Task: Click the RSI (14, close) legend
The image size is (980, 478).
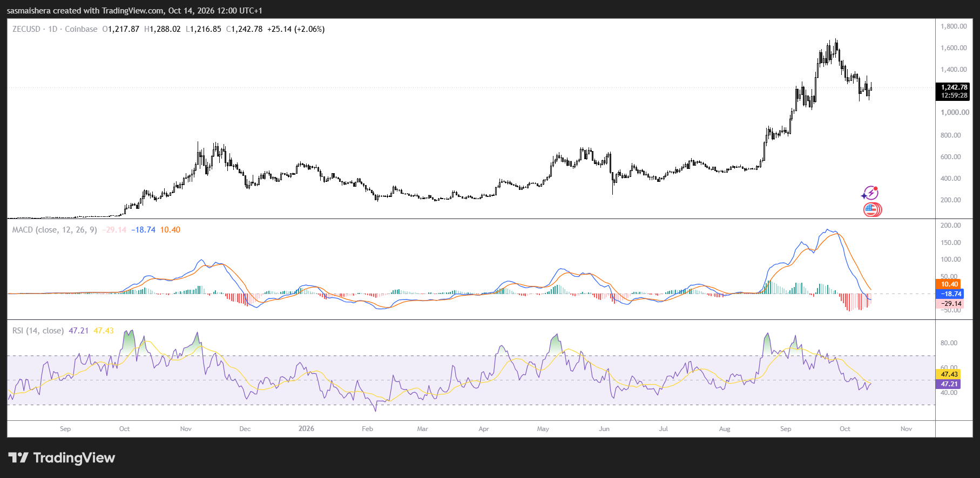Action: (38, 331)
